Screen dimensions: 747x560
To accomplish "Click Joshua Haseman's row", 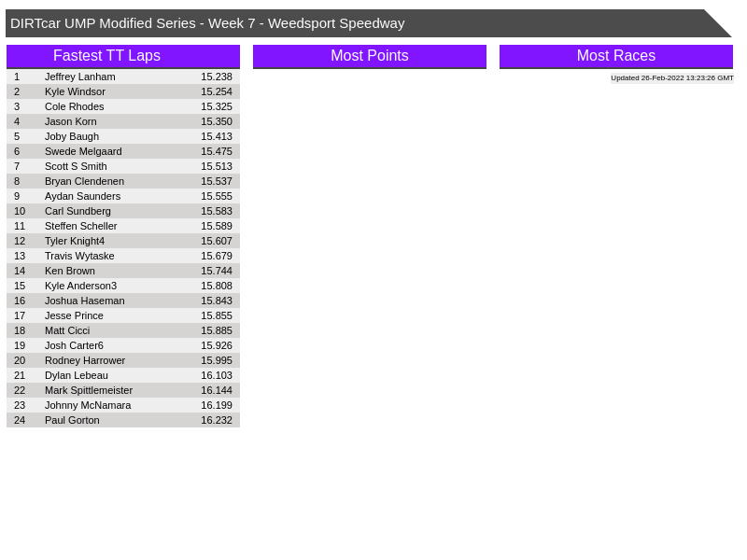I will coord(84,301).
